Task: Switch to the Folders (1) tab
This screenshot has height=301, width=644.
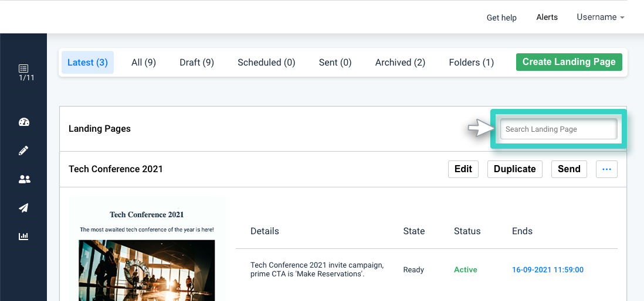Action: click(471, 62)
